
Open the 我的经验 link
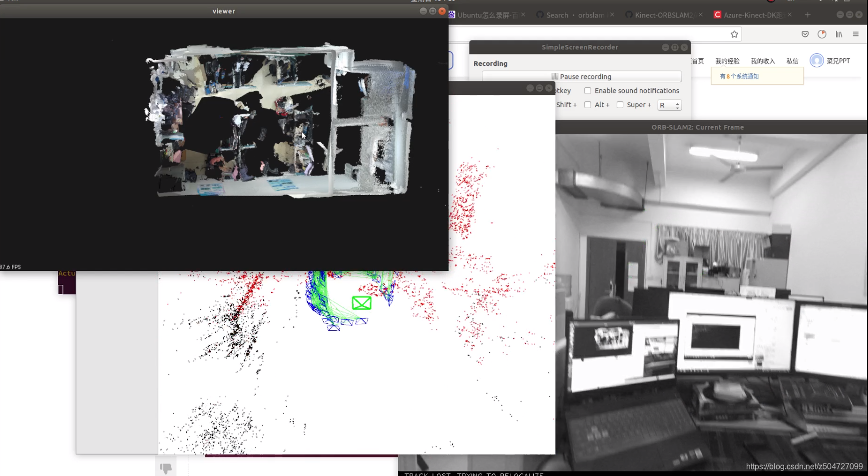point(727,61)
